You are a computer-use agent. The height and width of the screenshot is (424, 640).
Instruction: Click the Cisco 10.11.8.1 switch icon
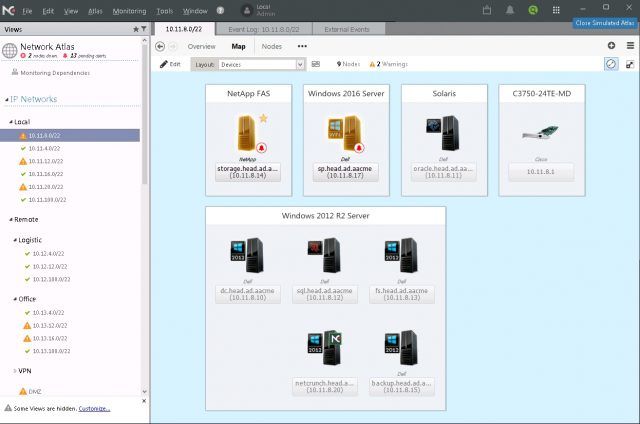tap(540, 133)
